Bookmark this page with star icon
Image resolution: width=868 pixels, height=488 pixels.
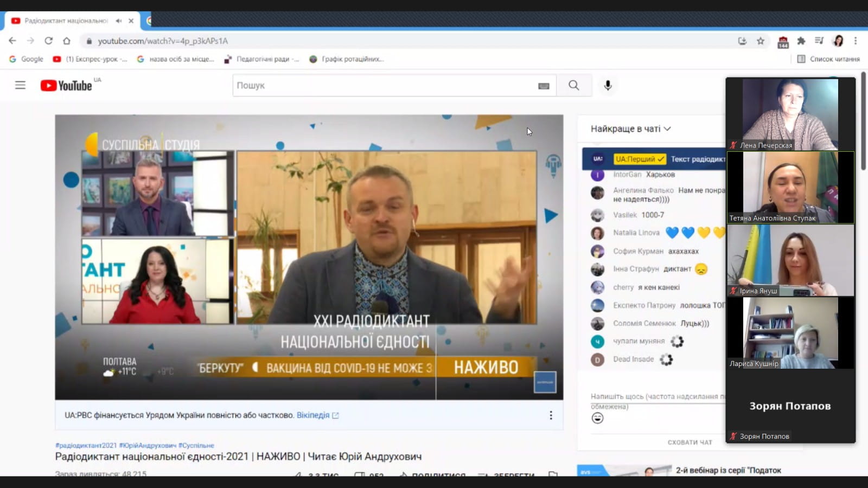click(761, 41)
